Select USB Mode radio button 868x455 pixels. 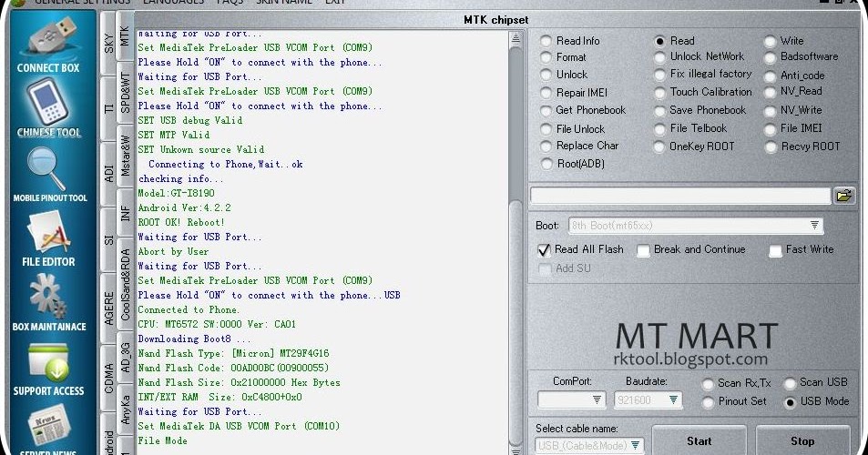790,402
